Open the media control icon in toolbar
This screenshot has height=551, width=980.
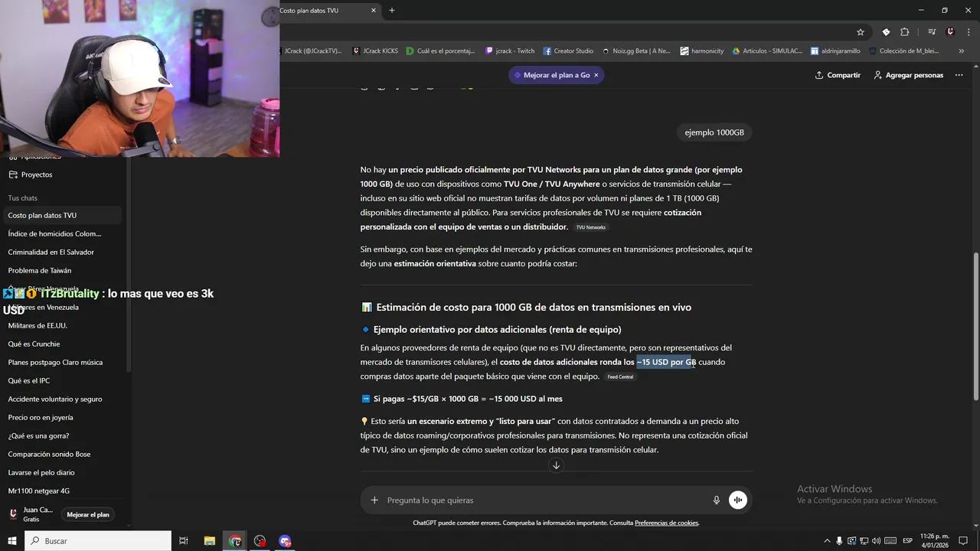click(932, 32)
